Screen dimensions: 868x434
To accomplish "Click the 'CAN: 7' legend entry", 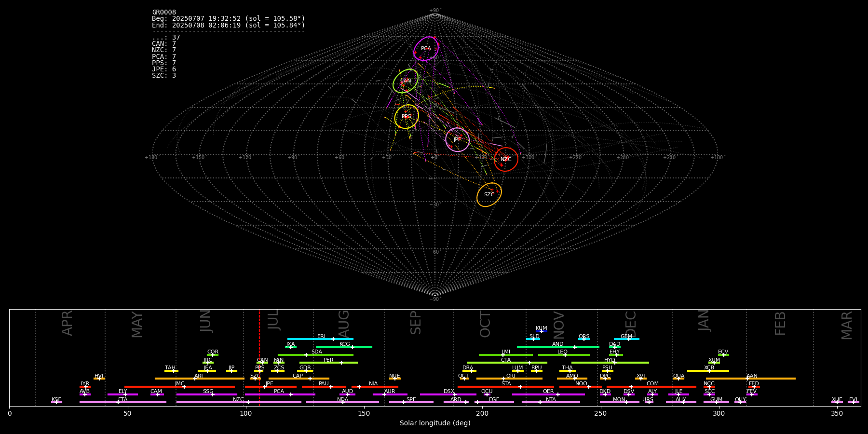I will (x=164, y=43).
